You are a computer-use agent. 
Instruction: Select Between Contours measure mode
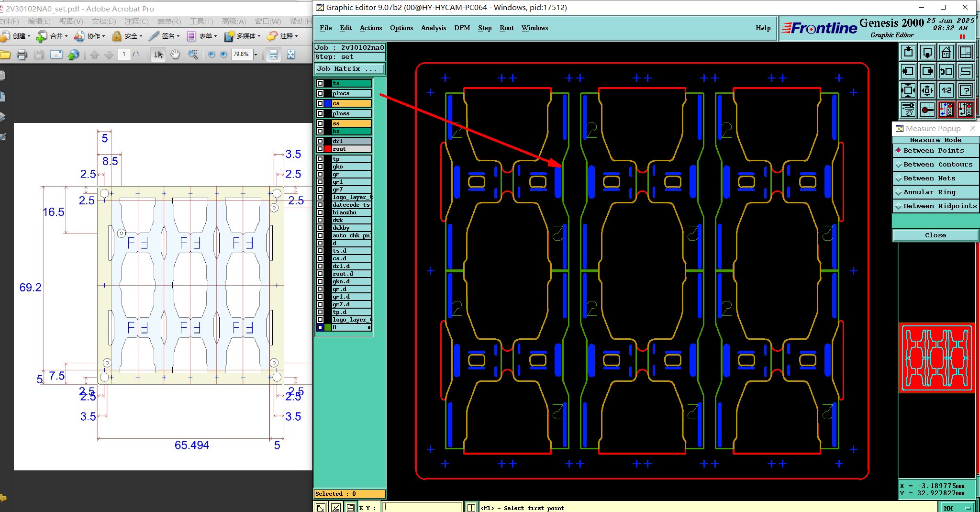[935, 164]
